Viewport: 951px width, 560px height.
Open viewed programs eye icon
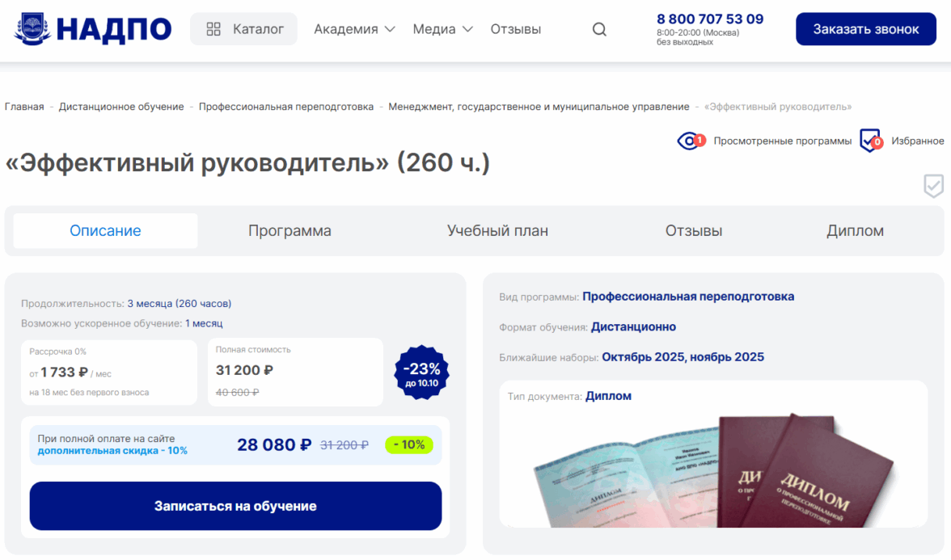coord(691,141)
